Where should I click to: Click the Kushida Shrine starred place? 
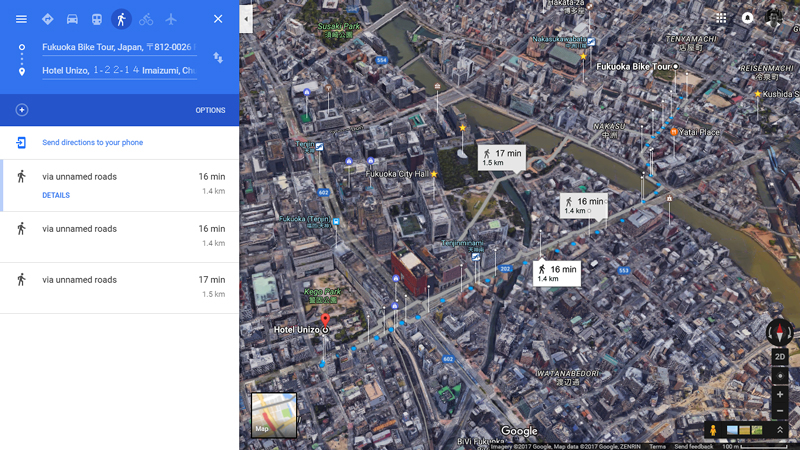point(758,94)
